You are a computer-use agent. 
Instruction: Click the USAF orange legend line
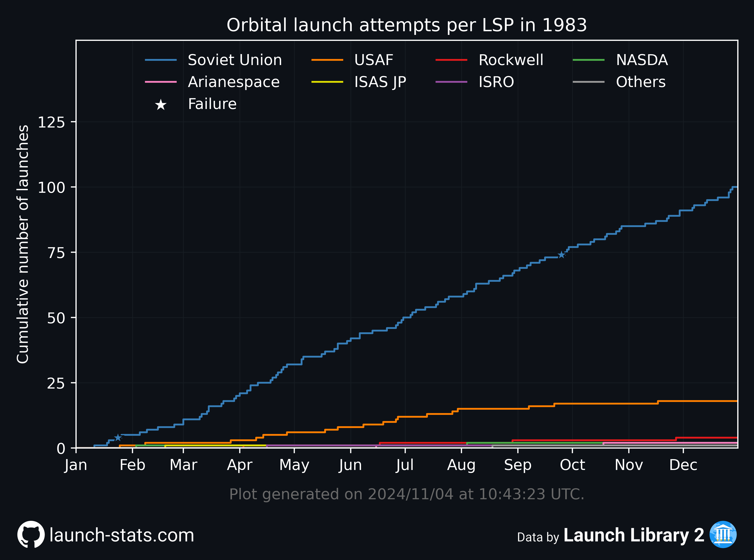click(x=327, y=60)
